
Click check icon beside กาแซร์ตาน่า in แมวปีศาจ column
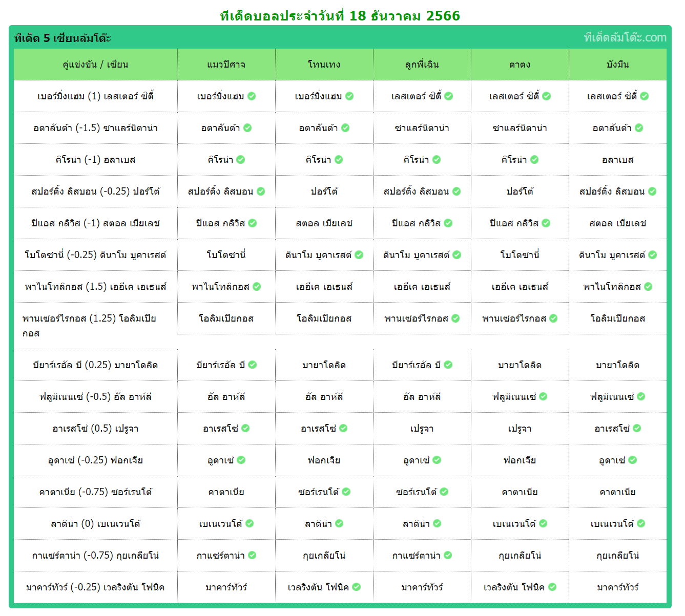(252, 556)
